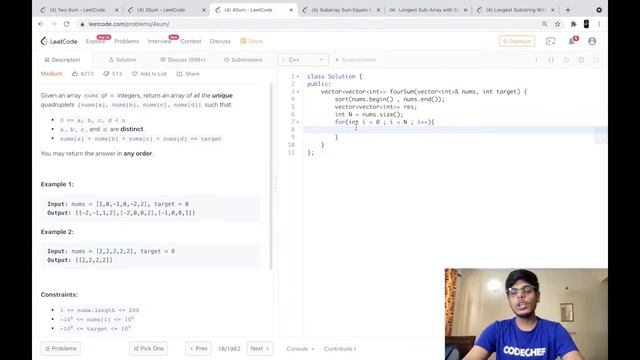640x360 pixels.
Task: Open Interview in the navigation bar
Action: (x=160, y=41)
